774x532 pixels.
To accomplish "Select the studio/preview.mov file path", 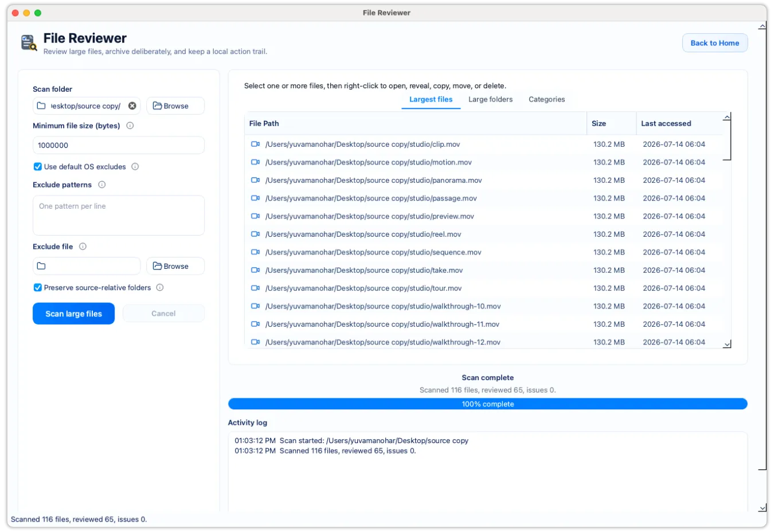I will point(369,216).
